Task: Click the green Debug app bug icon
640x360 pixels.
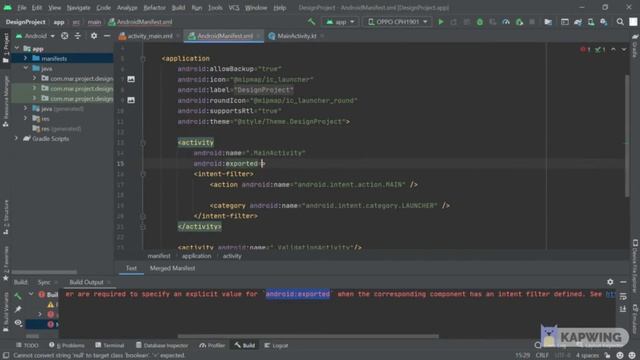Action: coord(480,22)
